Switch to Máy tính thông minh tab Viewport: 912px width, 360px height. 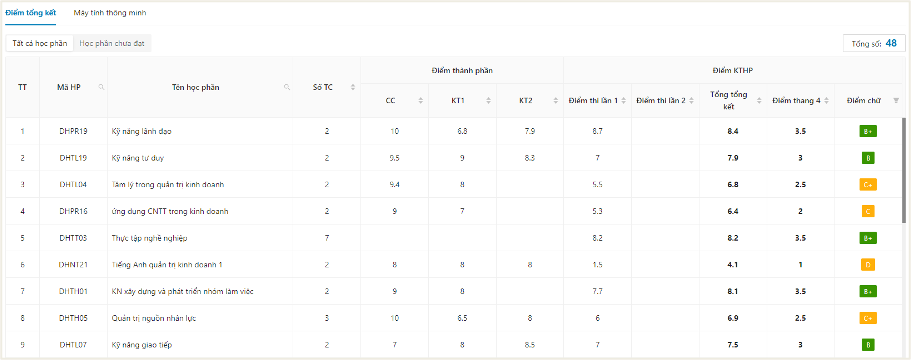[x=110, y=13]
